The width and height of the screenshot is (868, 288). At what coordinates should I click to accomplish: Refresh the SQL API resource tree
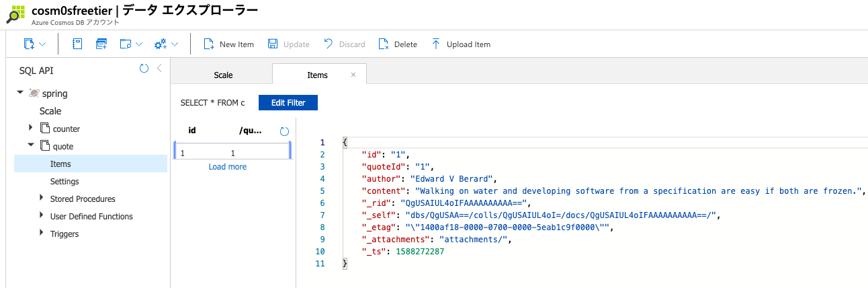click(144, 69)
